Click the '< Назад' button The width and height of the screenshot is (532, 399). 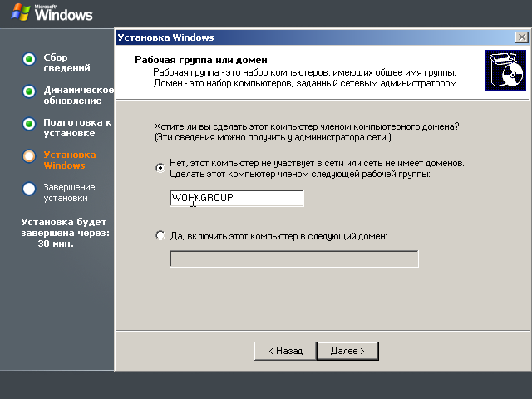coord(285,351)
